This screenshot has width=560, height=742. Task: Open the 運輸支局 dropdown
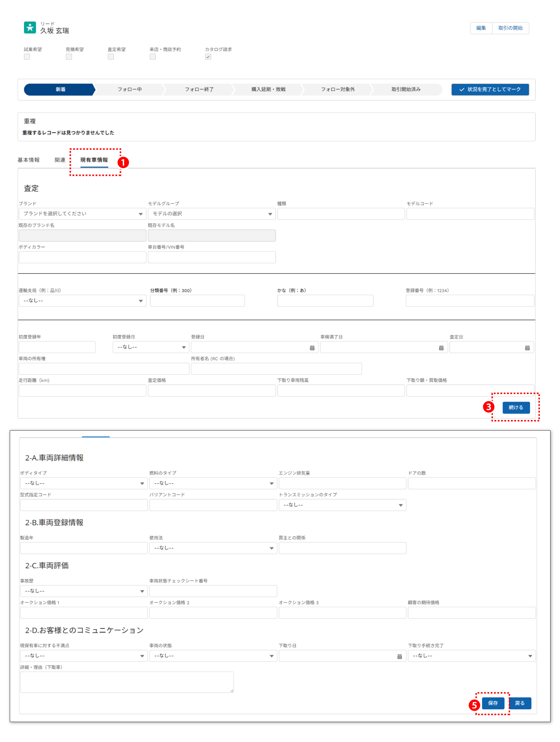coord(82,300)
